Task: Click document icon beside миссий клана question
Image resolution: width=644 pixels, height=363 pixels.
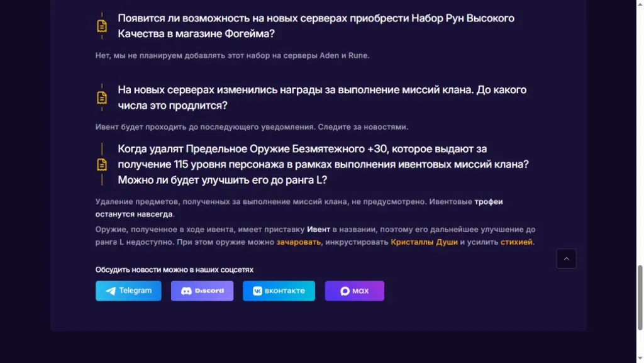Action: (x=102, y=98)
